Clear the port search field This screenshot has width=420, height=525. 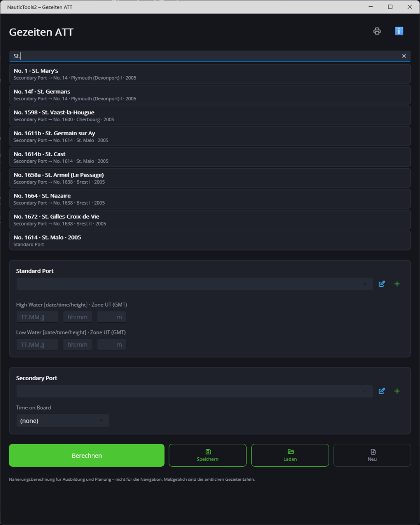(404, 56)
